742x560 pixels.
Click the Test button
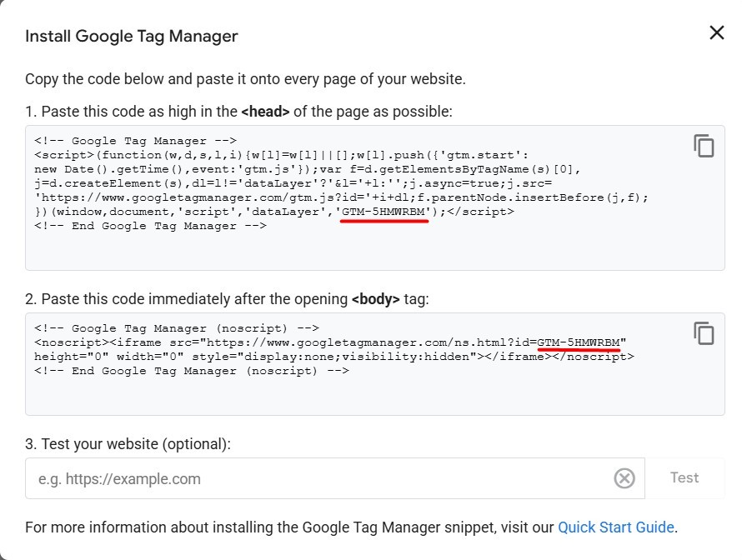(684, 477)
